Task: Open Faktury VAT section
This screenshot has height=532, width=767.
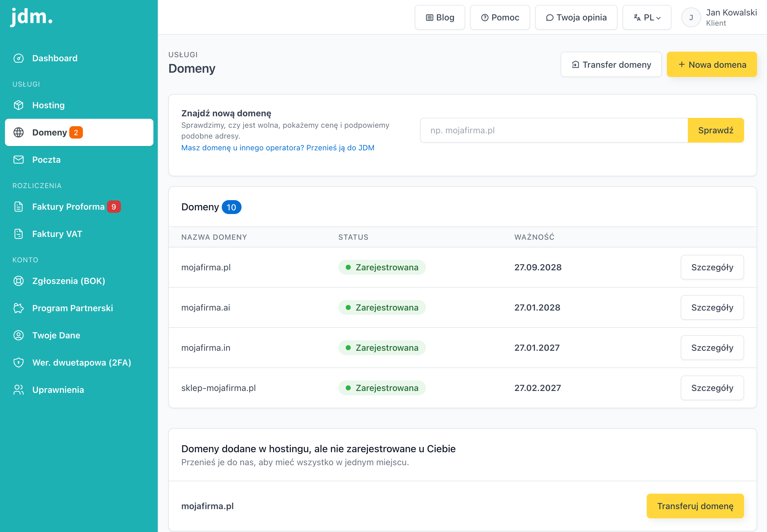Action: [x=79, y=234]
